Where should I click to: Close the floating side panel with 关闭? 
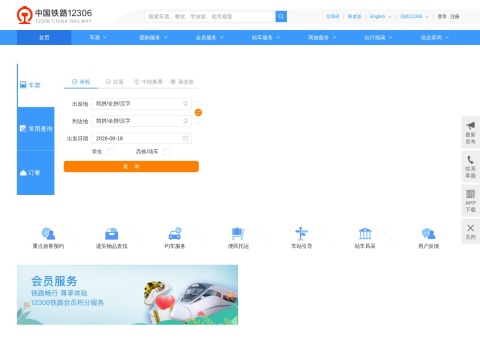point(470,232)
